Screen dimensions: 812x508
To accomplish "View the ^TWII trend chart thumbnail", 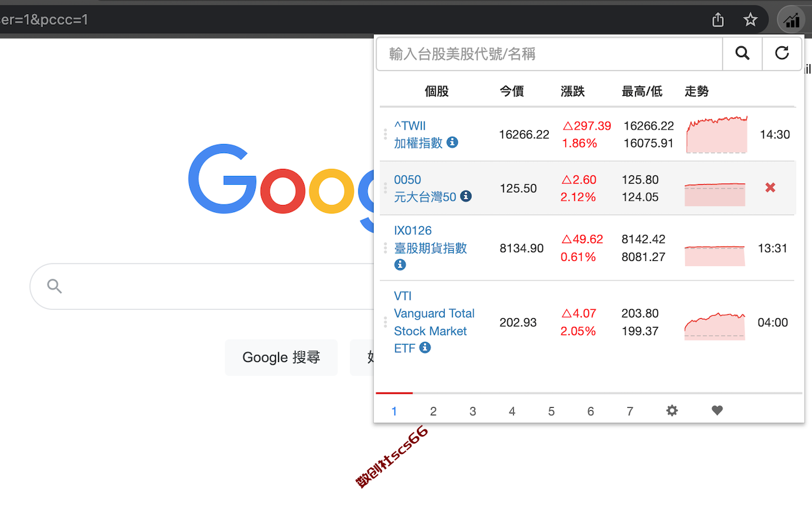I will [x=717, y=135].
